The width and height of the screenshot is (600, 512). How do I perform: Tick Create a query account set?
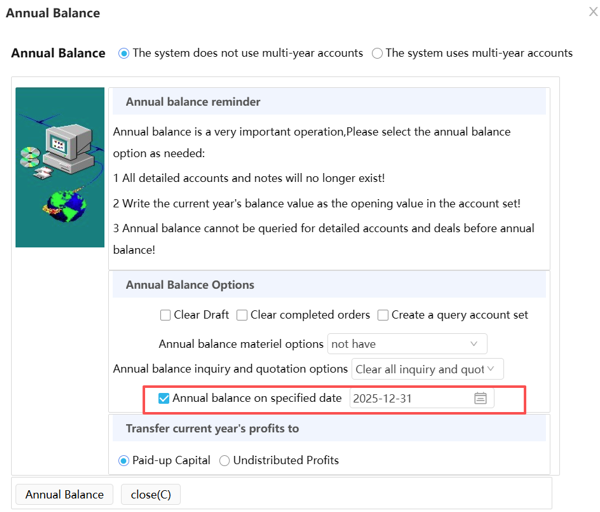click(x=383, y=315)
